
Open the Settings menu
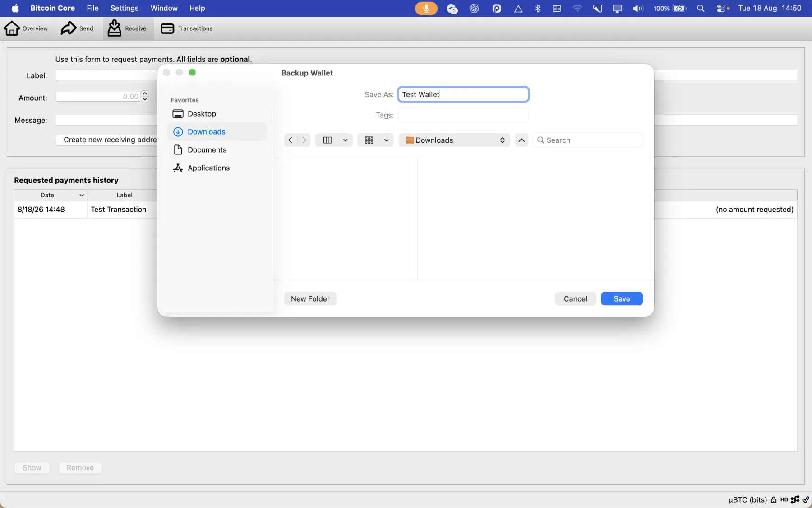click(125, 8)
